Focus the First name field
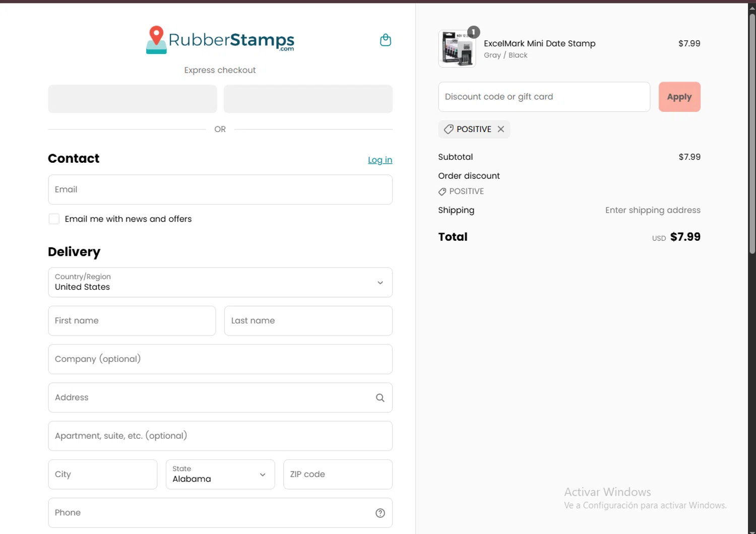This screenshot has width=756, height=534. (x=132, y=321)
